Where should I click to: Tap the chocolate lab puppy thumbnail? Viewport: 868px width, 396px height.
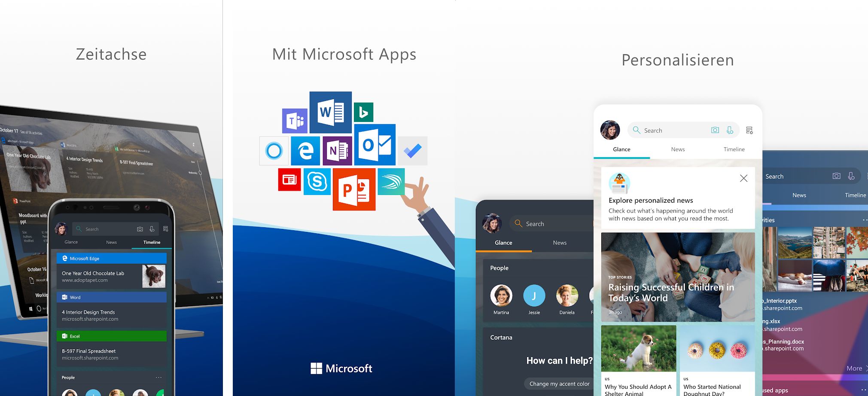coord(154,276)
